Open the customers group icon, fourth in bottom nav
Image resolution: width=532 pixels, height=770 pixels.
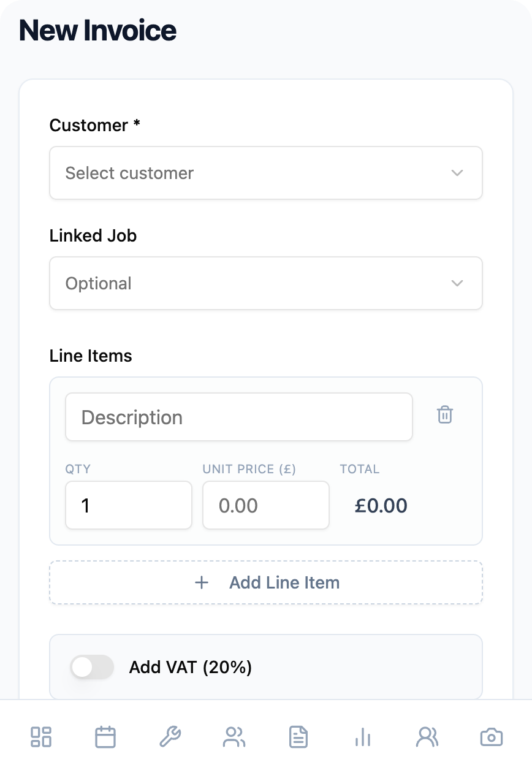234,736
